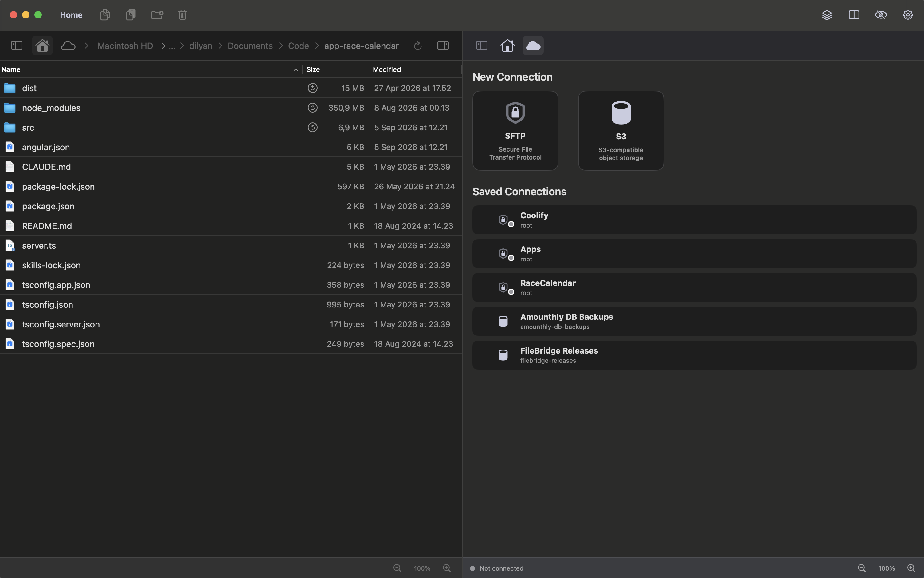The image size is (924, 578).
Task: Open the Apps saved connection
Action: coord(694,253)
